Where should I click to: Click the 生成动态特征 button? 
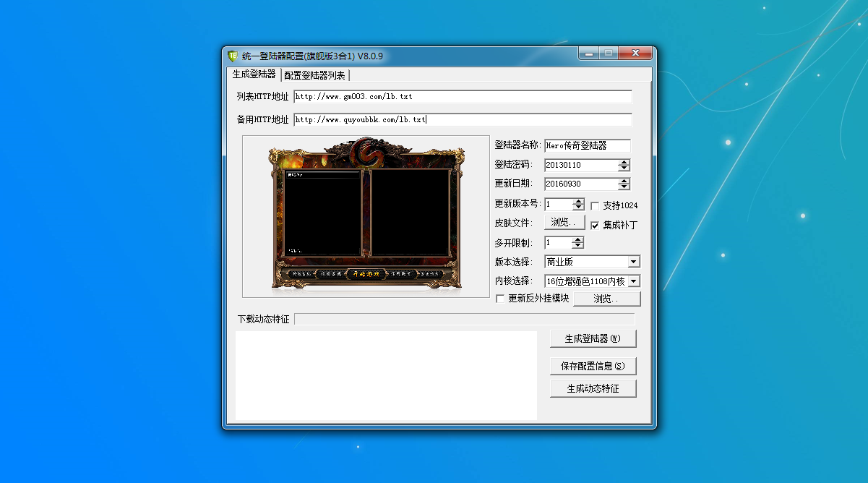[x=593, y=388]
